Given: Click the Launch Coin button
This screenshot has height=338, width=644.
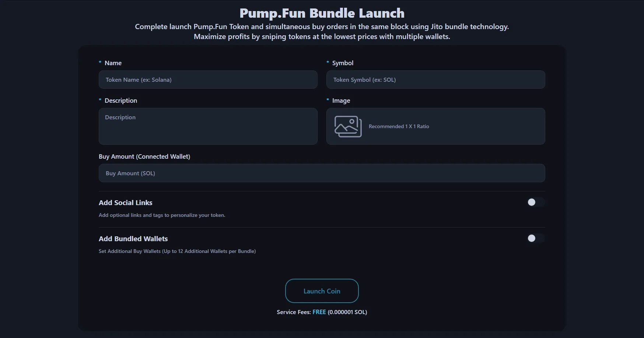Looking at the screenshot, I should (x=322, y=291).
